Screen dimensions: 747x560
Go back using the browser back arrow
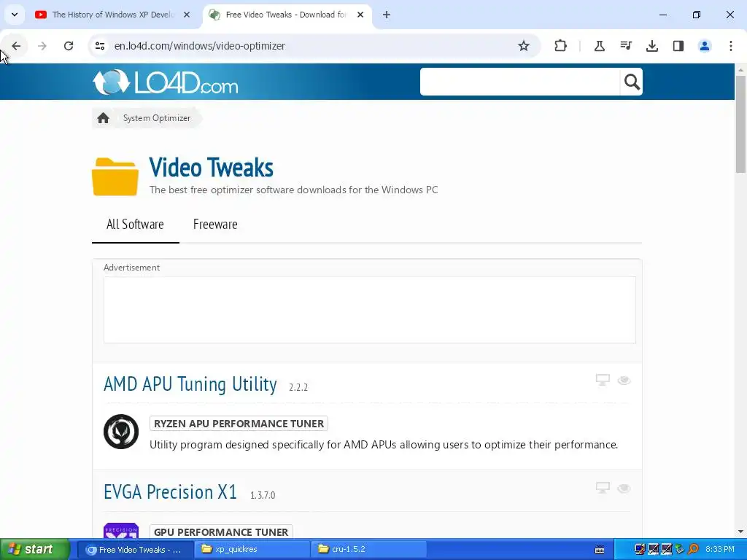[x=16, y=46]
